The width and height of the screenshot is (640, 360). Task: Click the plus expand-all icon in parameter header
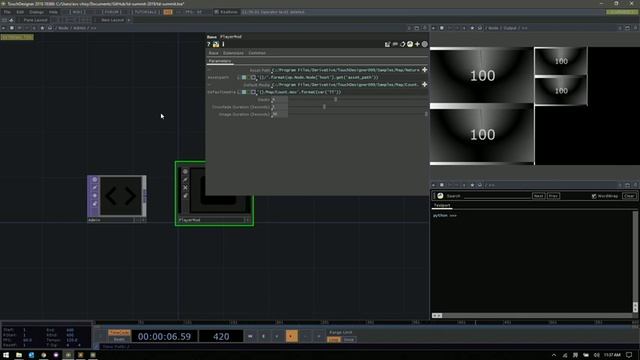(417, 44)
